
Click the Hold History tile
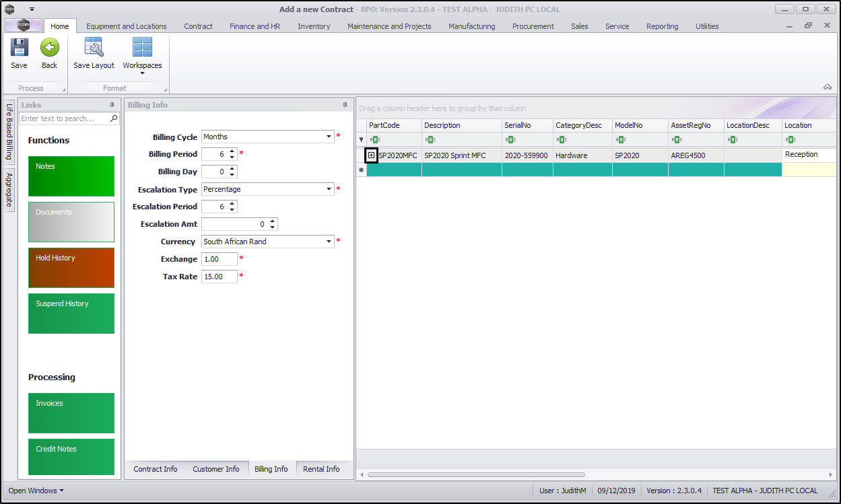coord(71,268)
